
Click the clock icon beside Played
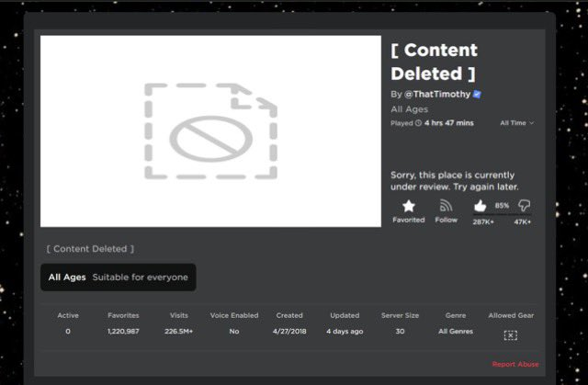click(x=419, y=123)
